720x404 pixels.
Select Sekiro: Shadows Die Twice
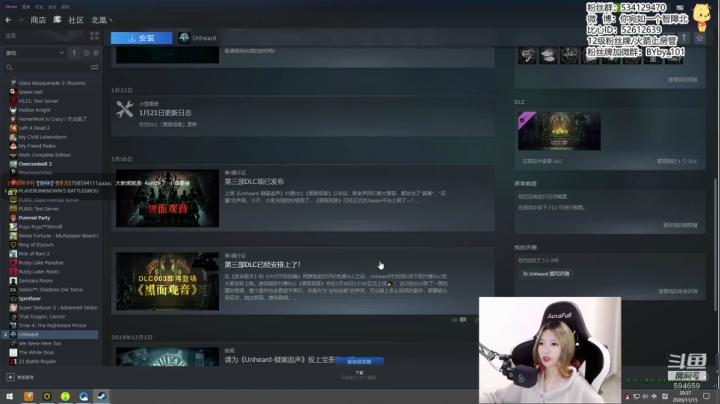[51, 290]
